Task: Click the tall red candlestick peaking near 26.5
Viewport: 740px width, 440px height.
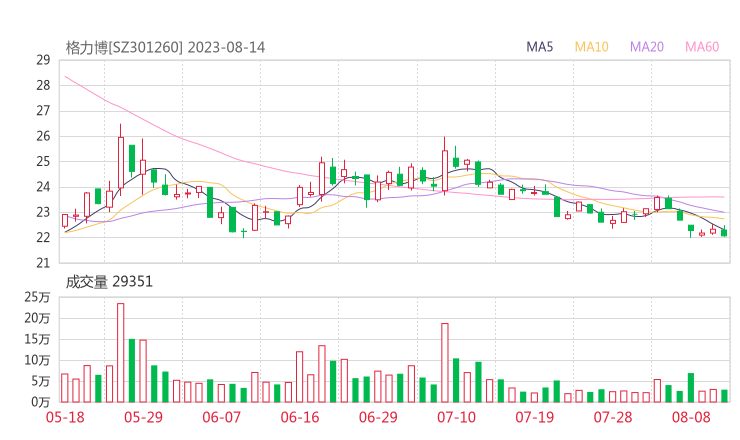Action: [x=121, y=161]
